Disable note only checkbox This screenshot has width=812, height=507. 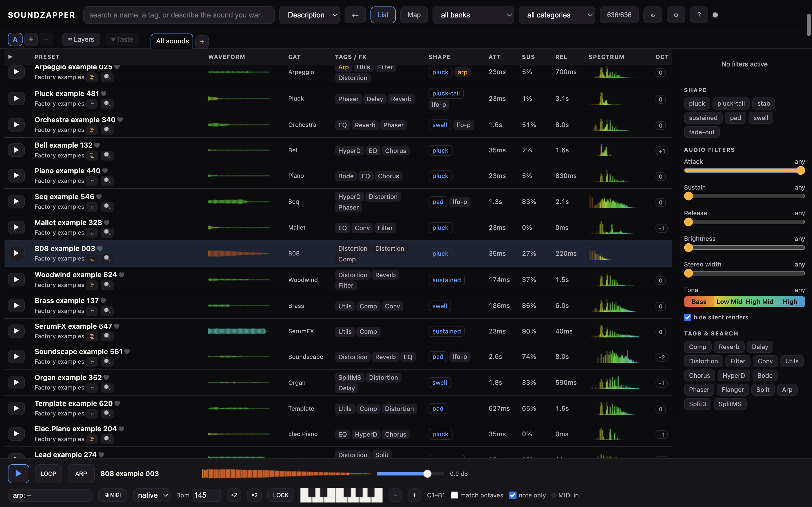pos(512,495)
